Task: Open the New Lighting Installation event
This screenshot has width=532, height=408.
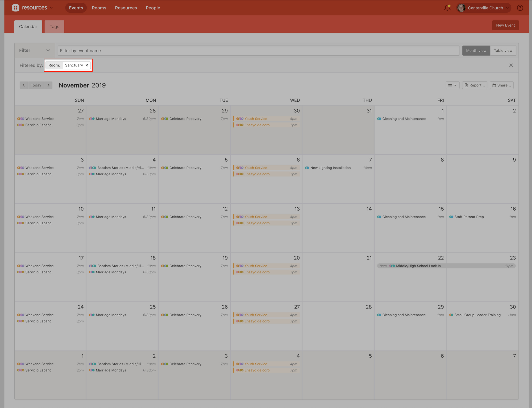Action: tap(330, 168)
